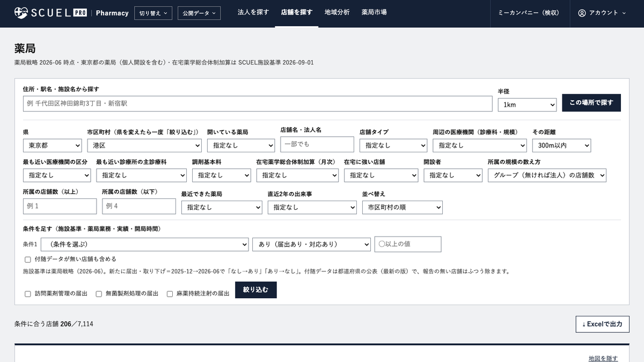The height and width of the screenshot is (362, 644).
Task: Go to 法人を探す tab
Action: click(x=253, y=12)
